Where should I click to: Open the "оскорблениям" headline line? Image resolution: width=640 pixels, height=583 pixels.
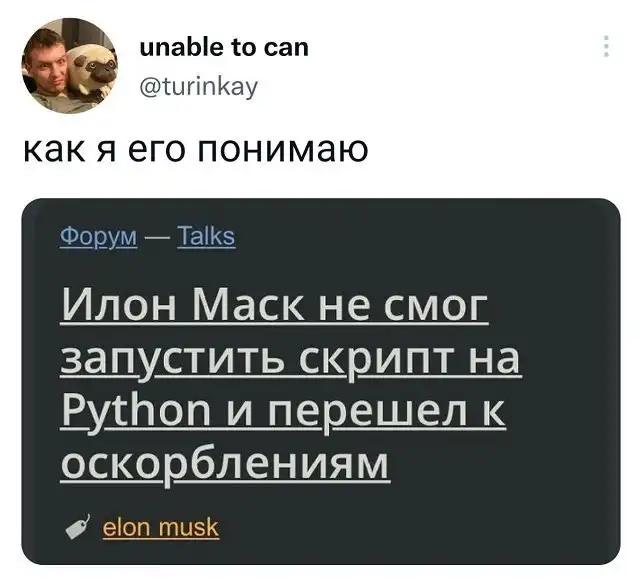(x=224, y=465)
